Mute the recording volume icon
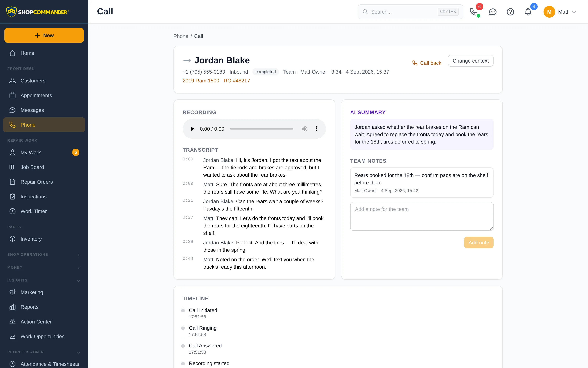The width and height of the screenshot is (588, 368). point(304,129)
